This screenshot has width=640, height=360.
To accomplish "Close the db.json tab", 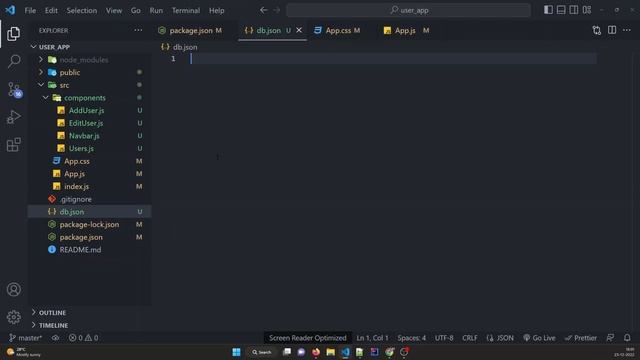I will pos(299,30).
